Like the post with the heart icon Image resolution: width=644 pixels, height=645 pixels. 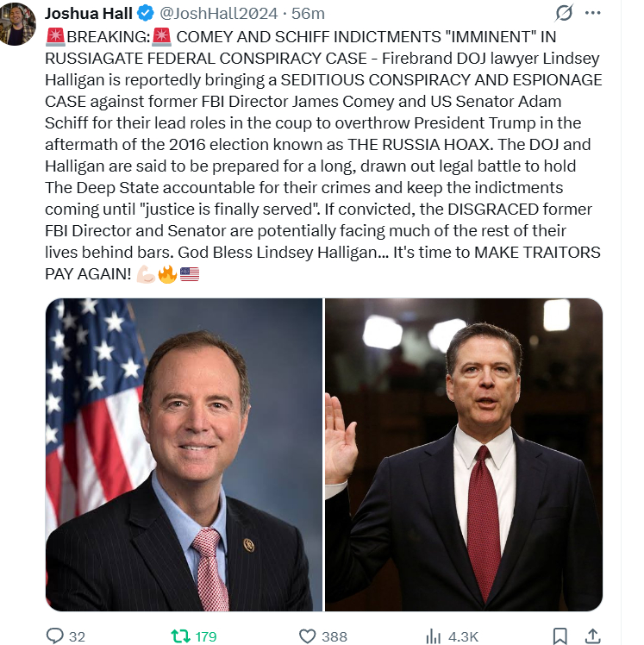pos(308,636)
